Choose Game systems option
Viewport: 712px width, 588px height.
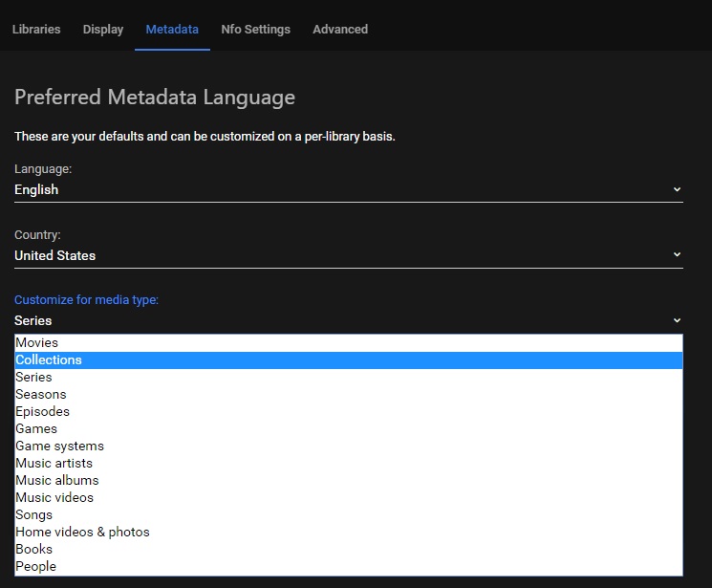point(348,446)
